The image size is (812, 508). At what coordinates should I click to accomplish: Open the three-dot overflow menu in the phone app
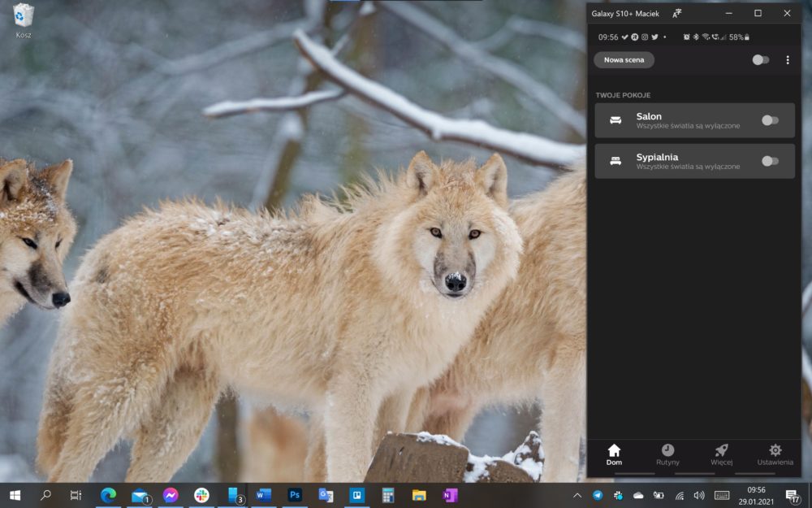click(788, 60)
